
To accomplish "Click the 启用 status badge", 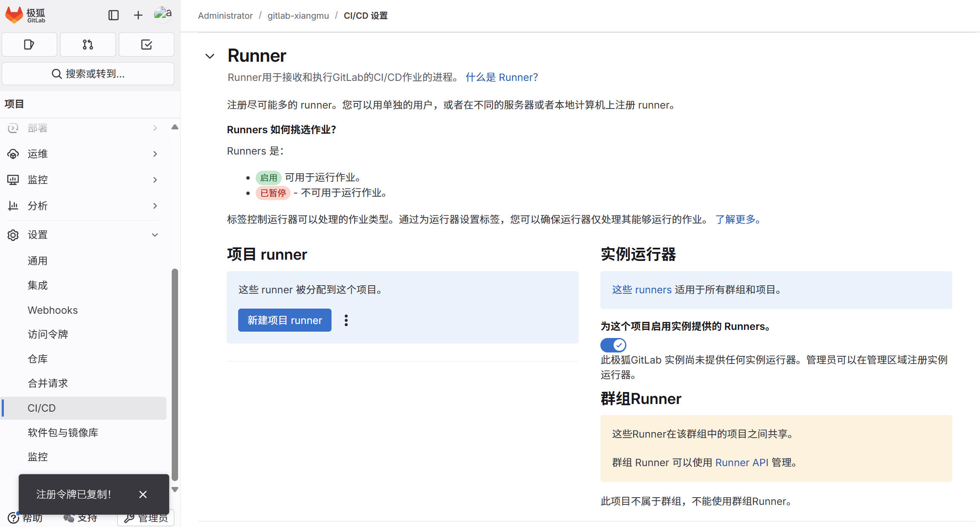I will 268,178.
